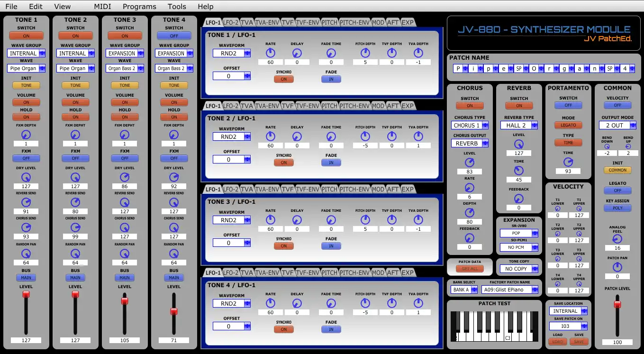Click the Init TONE button for Tone 1
Viewport: 644px width, 354px height.
[26, 85]
